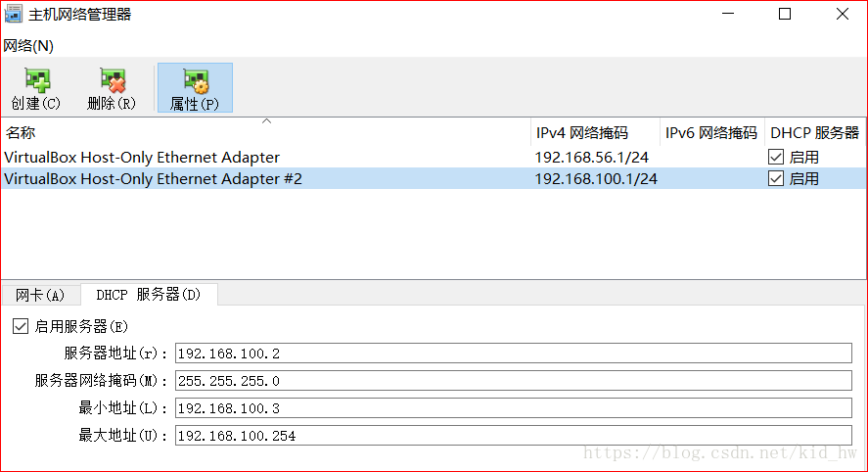Click the 192.168.100.1/24 cell
This screenshot has width=868, height=472.
(x=596, y=179)
